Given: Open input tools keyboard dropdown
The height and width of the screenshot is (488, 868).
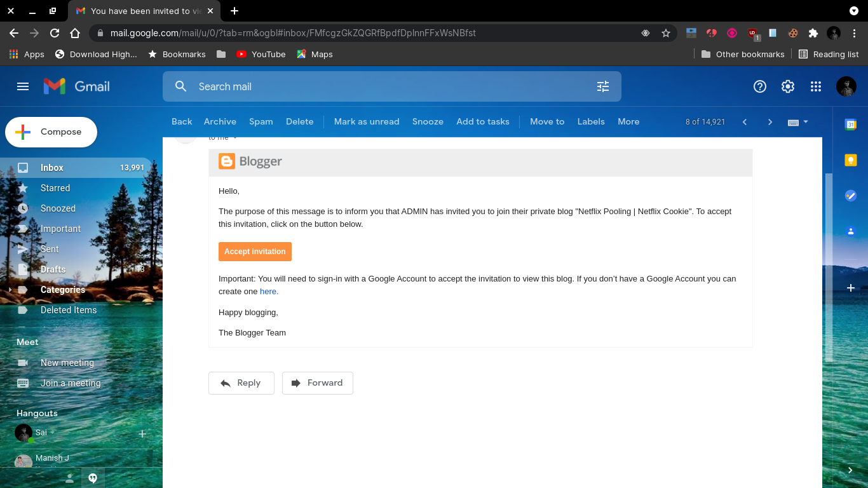Looking at the screenshot, I should [798, 122].
